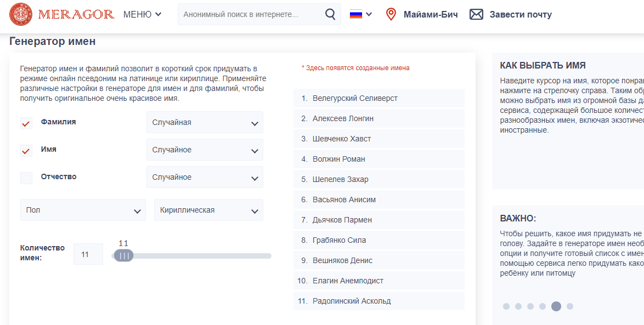The width and height of the screenshot is (644, 325).
Task: Select generated name Волжин Роман
Action: click(338, 159)
